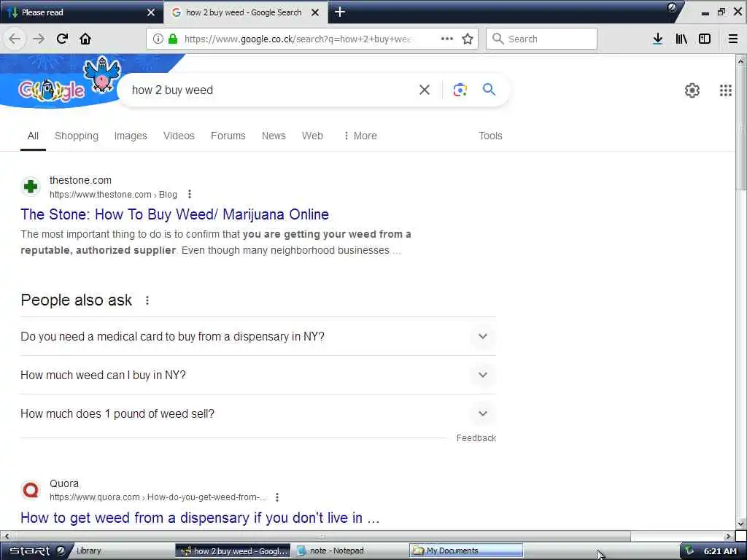Click the forward navigation arrow
Screen dimensions: 747x560
click(x=39, y=39)
